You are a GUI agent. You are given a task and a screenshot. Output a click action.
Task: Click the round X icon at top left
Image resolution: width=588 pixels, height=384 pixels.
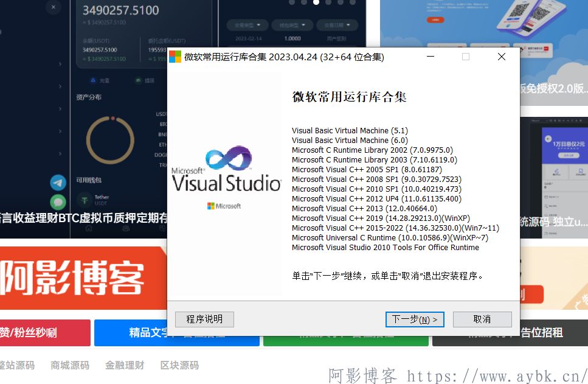(54, 7)
